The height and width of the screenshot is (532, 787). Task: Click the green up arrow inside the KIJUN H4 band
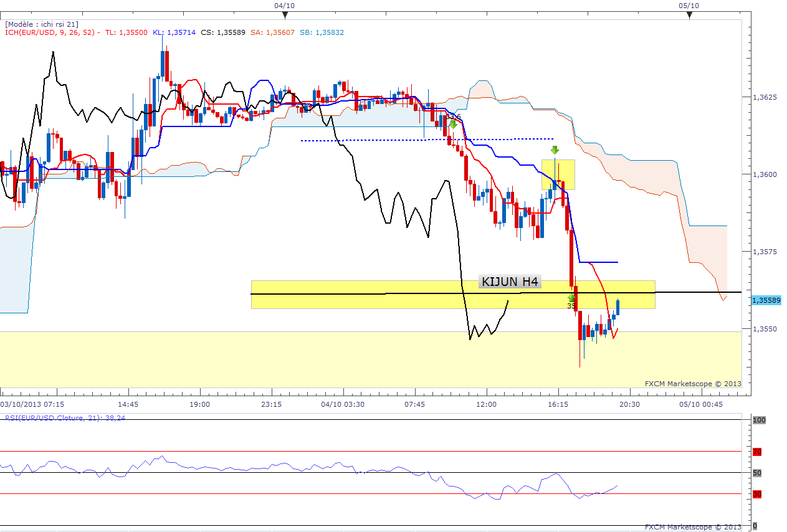(x=571, y=298)
